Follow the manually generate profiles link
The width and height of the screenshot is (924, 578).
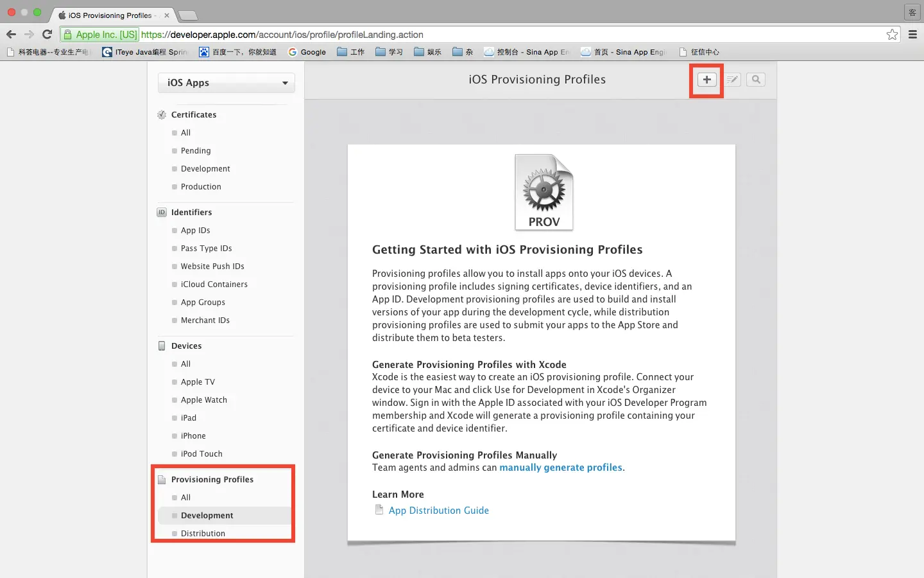[561, 468]
